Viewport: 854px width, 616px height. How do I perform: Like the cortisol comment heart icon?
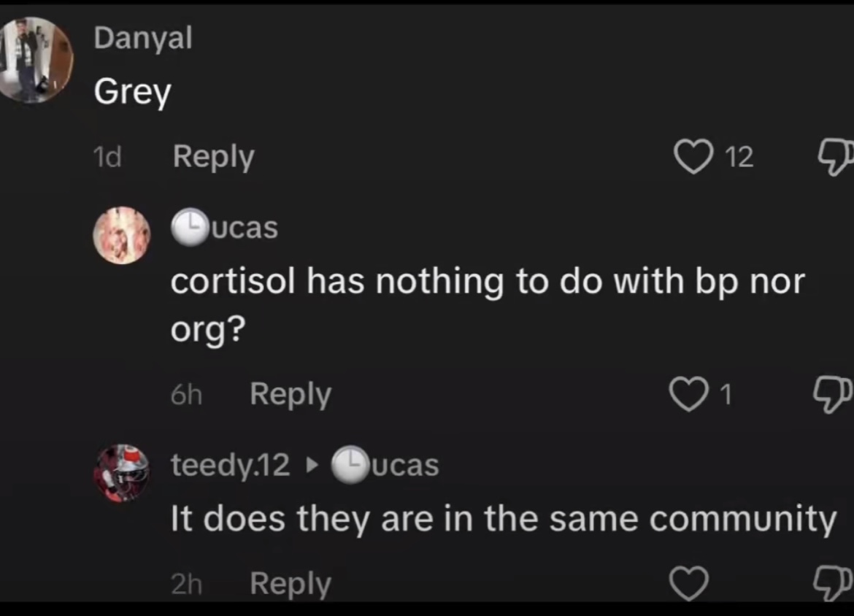[689, 394]
